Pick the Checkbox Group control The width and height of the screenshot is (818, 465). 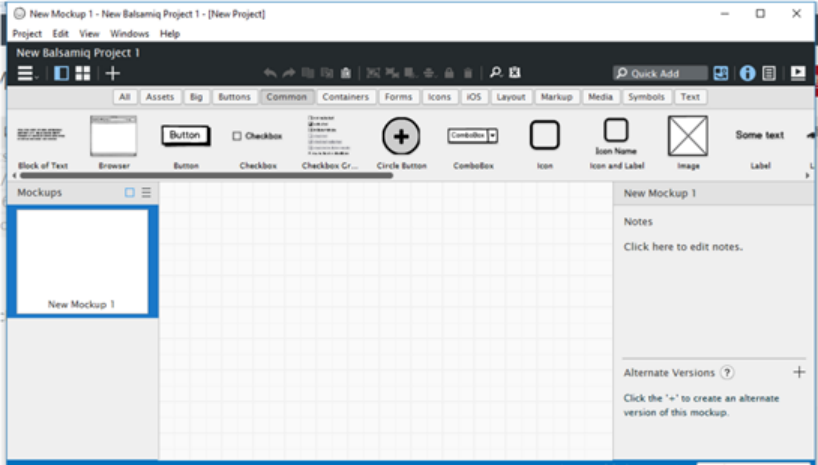click(x=330, y=142)
